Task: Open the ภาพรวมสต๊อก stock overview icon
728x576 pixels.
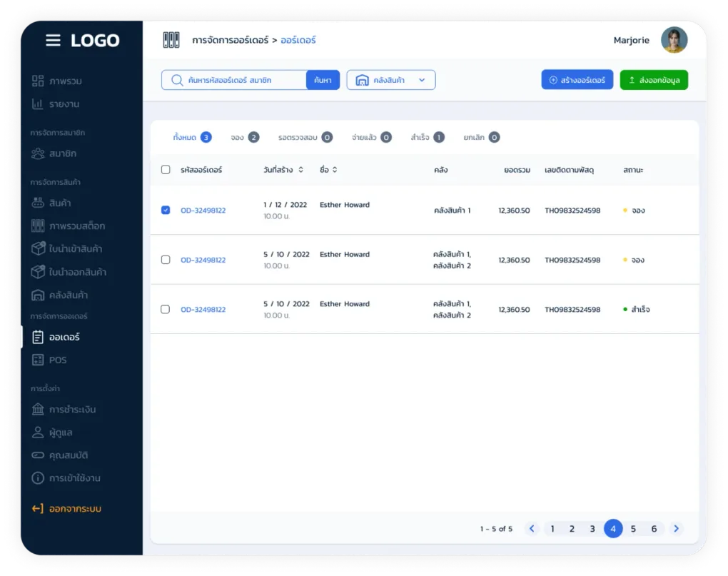Action: (38, 226)
